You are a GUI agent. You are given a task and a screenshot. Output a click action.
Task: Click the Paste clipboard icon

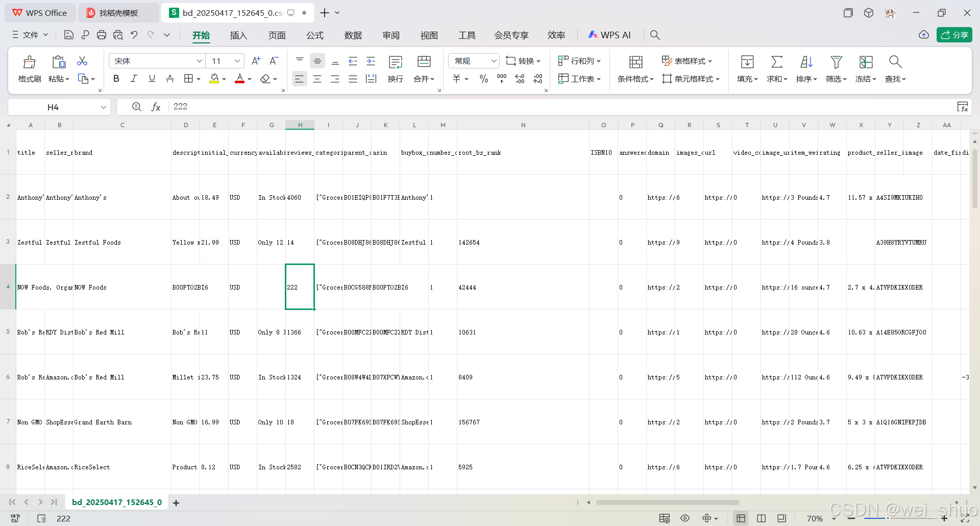[59, 62]
